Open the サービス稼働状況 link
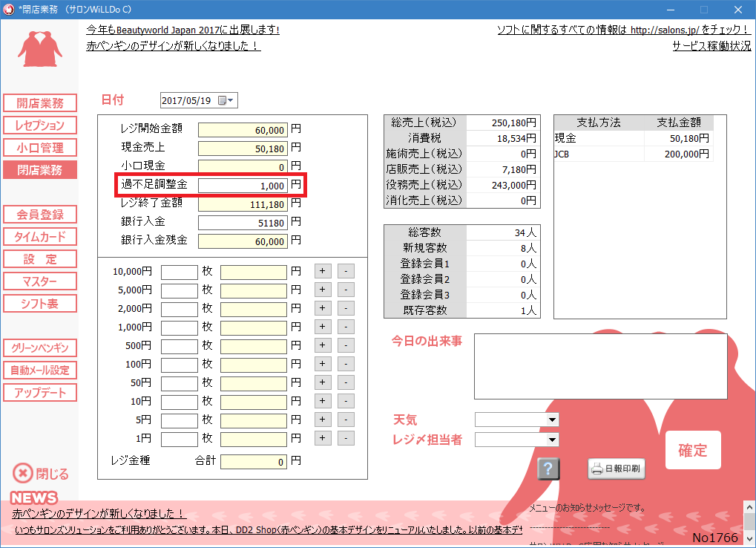 711,45
